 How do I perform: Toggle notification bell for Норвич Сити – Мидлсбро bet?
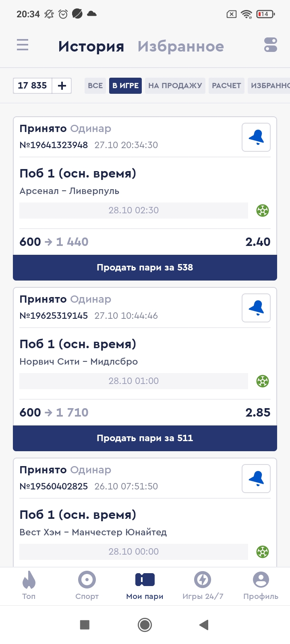click(x=256, y=308)
